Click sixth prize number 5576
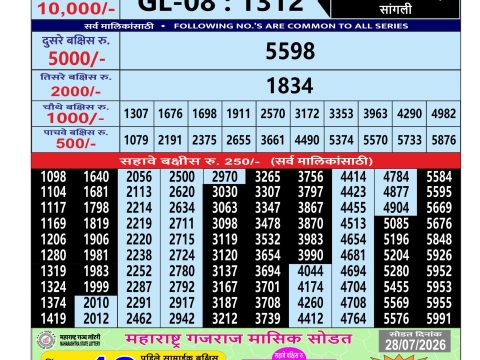Image resolution: width=480 pixels, height=360 pixels. (x=396, y=319)
